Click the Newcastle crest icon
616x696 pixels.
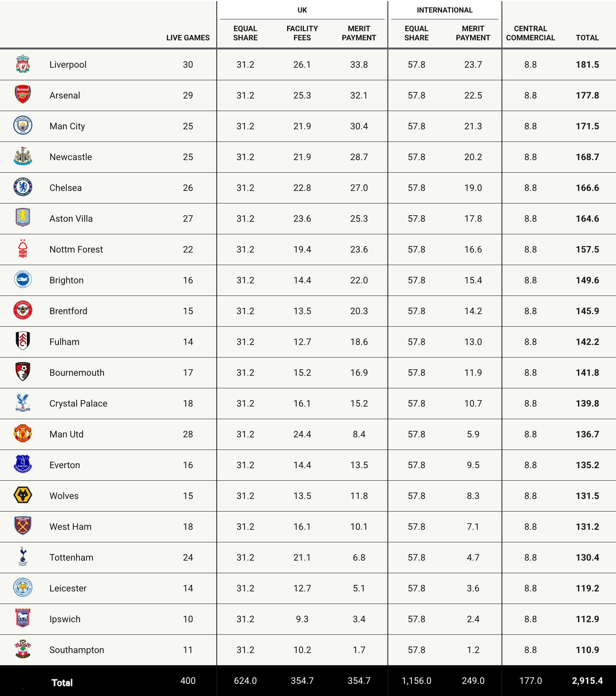tap(23, 156)
